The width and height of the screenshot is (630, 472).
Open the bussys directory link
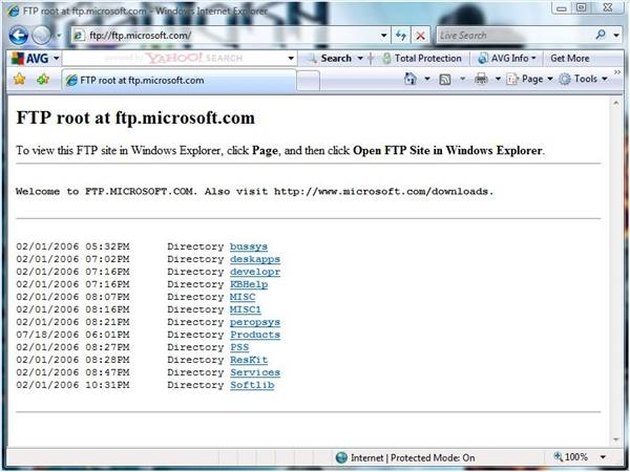(249, 247)
